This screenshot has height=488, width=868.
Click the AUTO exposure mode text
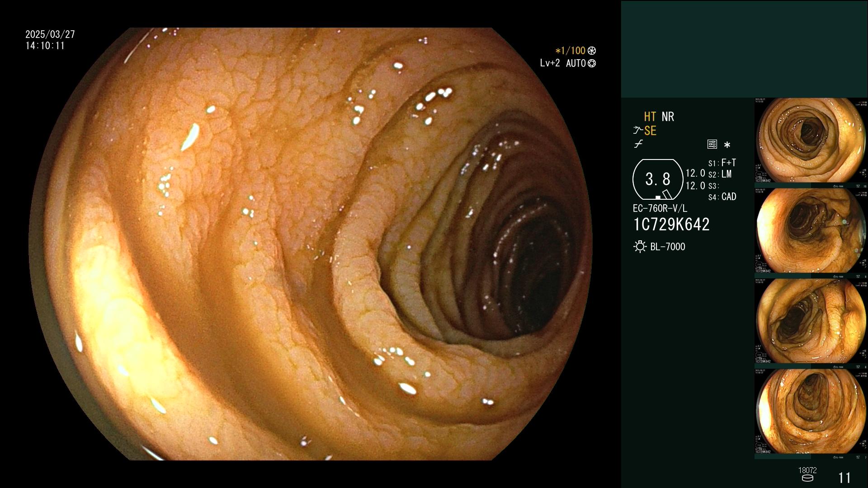pyautogui.click(x=576, y=63)
